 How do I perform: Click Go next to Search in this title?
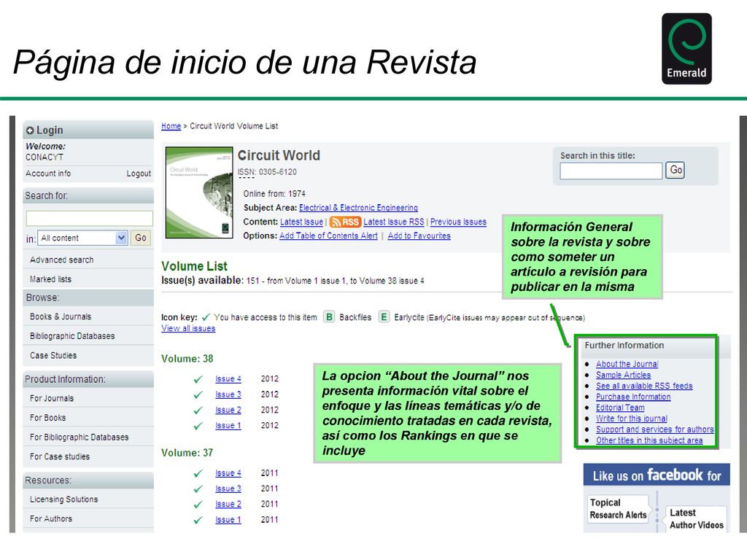point(676,171)
